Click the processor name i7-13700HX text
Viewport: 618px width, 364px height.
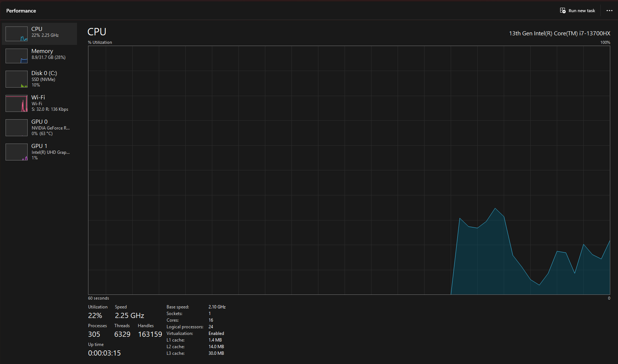point(559,33)
